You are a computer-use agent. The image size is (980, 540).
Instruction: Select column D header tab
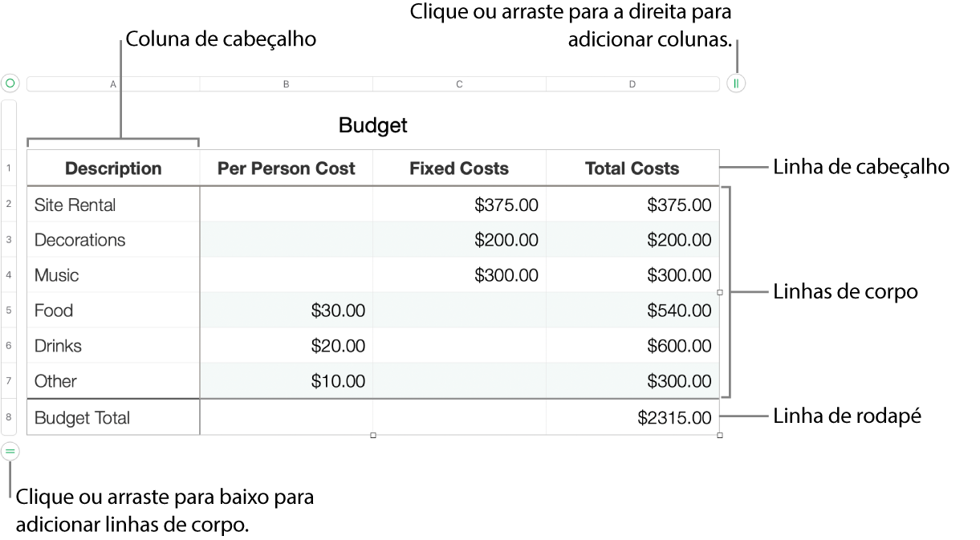tap(632, 84)
